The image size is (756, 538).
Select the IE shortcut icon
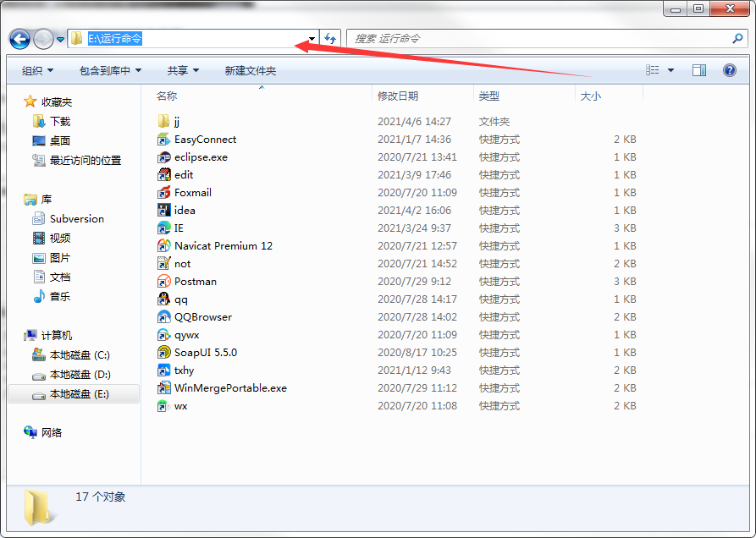(164, 228)
